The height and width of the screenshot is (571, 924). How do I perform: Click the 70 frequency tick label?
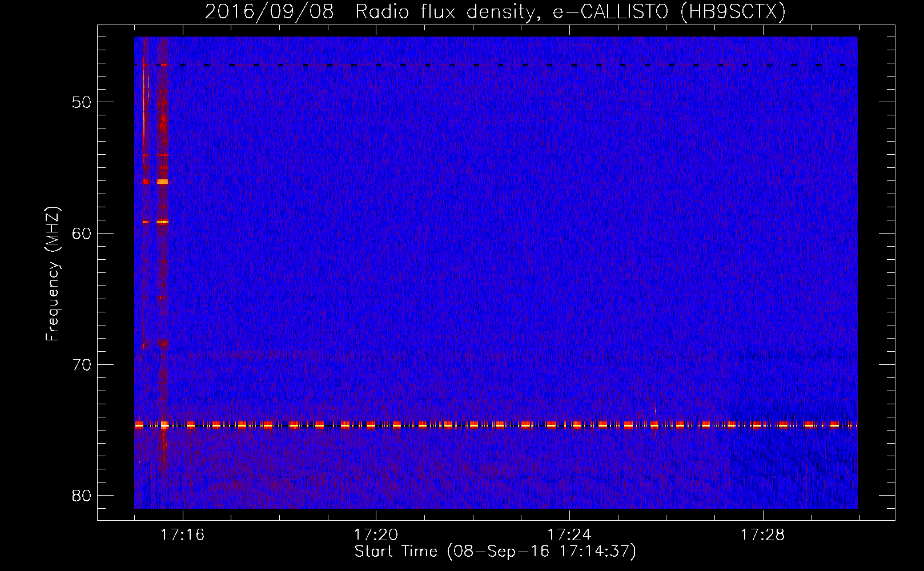(x=82, y=364)
